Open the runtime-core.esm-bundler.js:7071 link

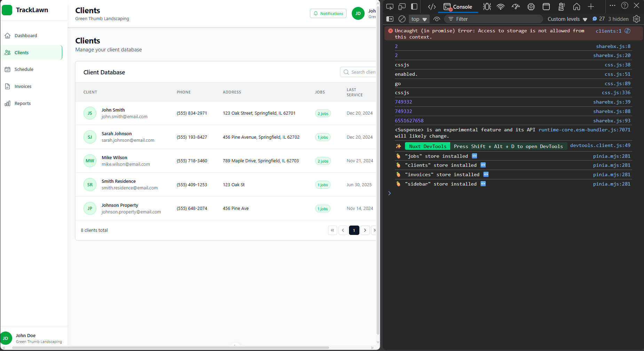pos(585,130)
